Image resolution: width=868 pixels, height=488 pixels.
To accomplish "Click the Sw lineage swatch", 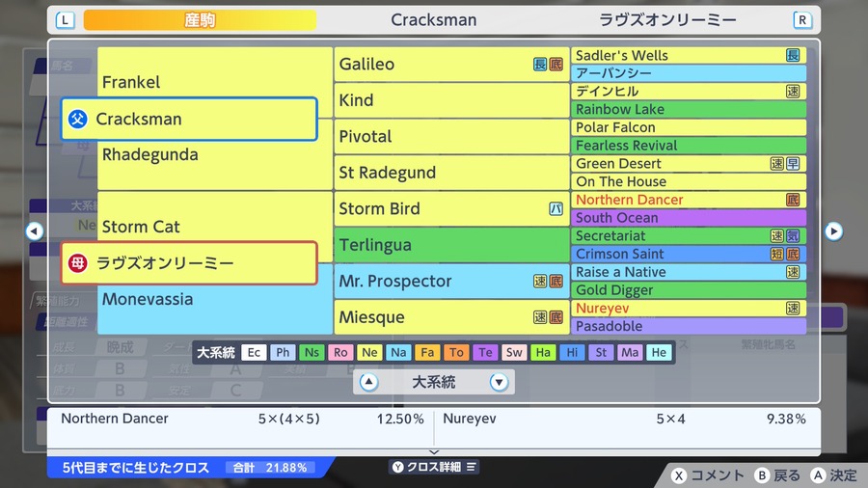I will pos(514,352).
